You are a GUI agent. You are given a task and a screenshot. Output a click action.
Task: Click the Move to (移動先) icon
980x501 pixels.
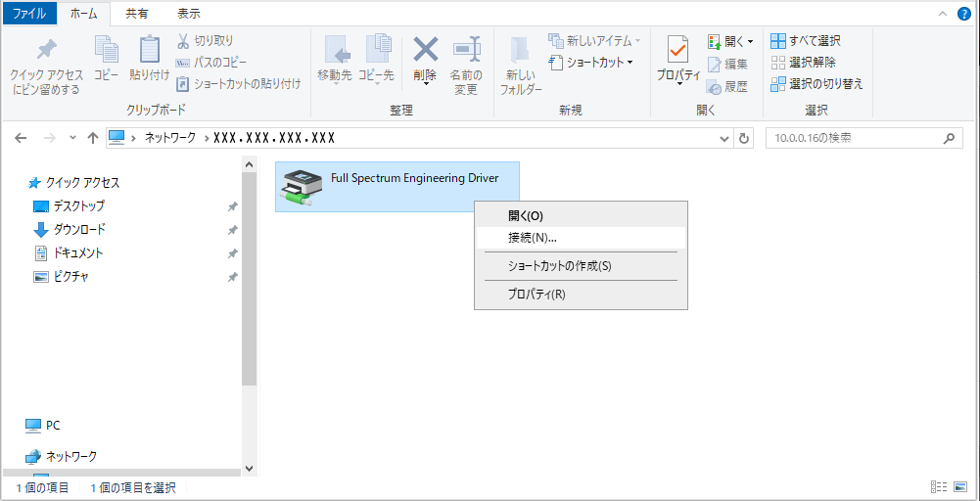(x=336, y=49)
